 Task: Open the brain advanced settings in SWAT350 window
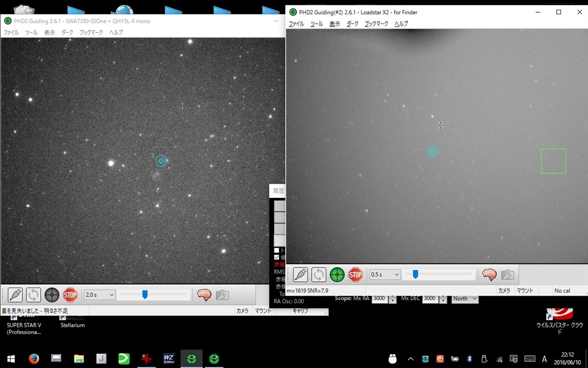[x=204, y=295]
